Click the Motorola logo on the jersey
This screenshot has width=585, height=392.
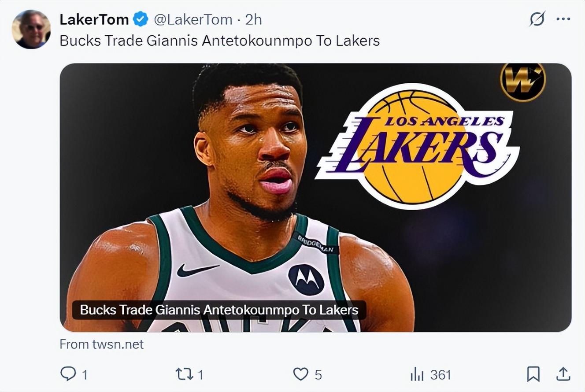coord(306,280)
